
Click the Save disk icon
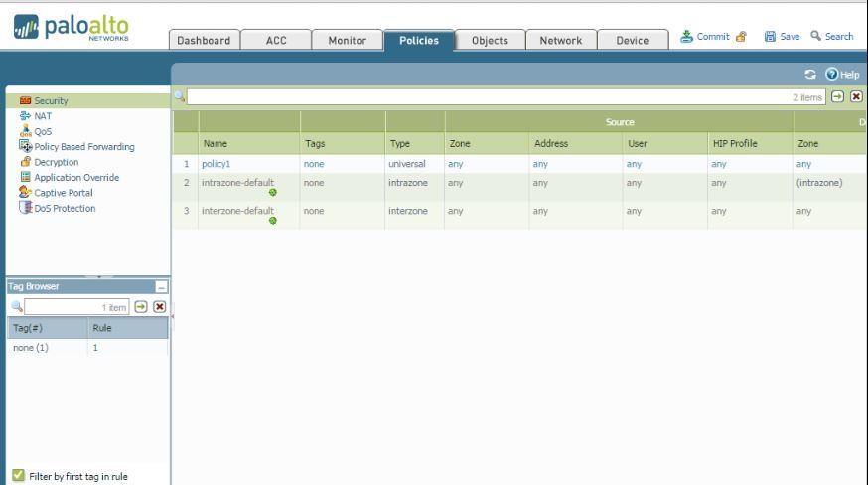point(770,37)
